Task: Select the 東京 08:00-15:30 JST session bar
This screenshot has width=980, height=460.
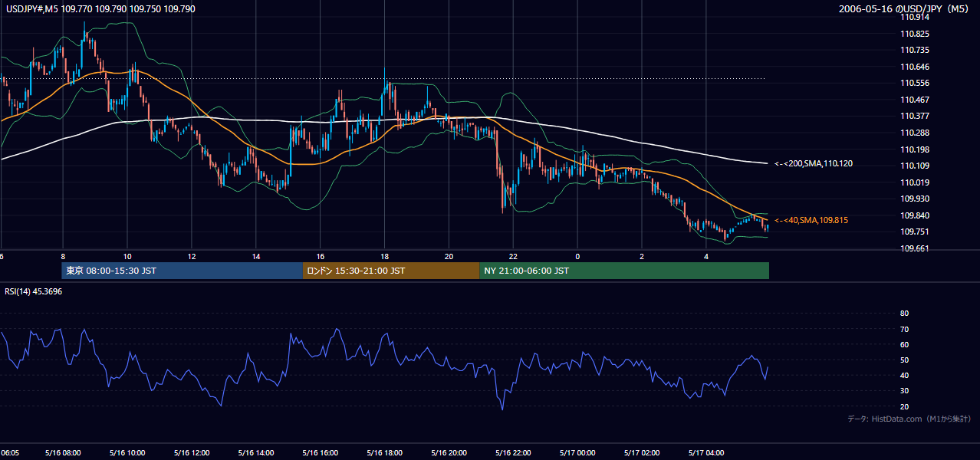Action: click(x=183, y=271)
